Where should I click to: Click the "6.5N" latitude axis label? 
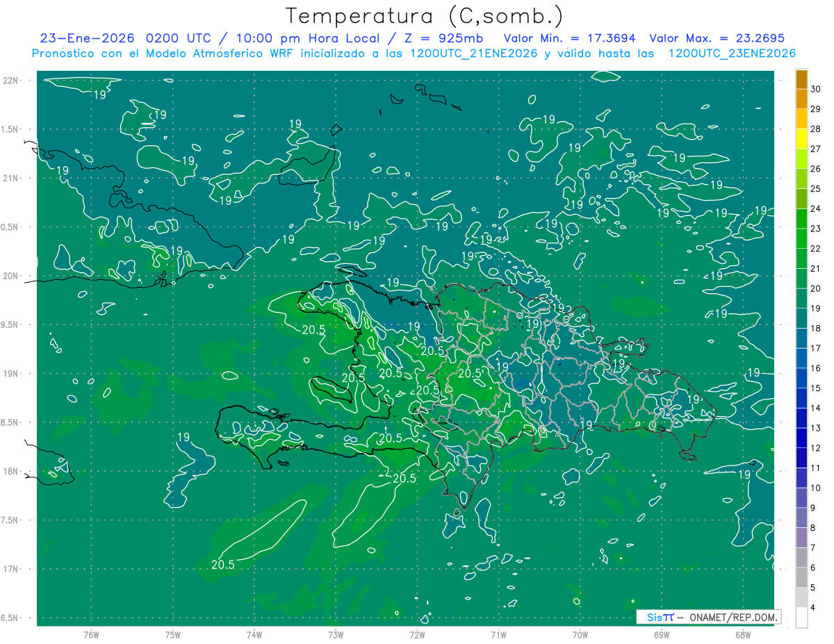(x=10, y=618)
